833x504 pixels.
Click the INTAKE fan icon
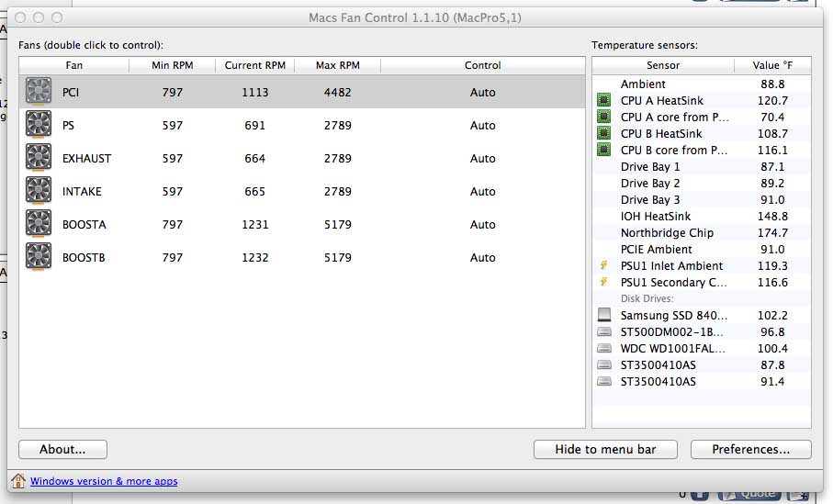coord(39,191)
